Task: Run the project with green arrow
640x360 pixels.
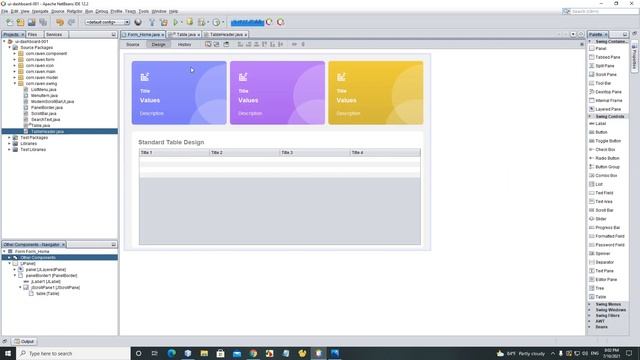Action: [x=176, y=22]
